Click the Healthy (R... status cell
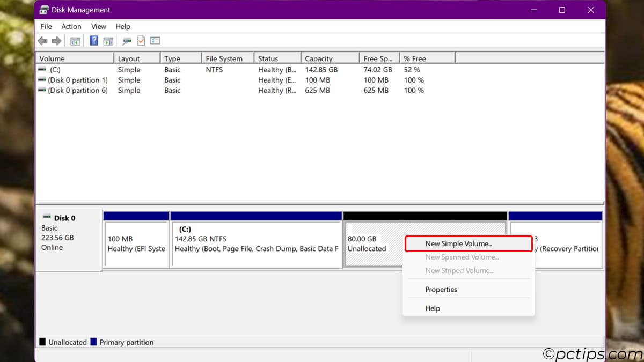Viewport: 644px width, 362px height. click(x=277, y=91)
